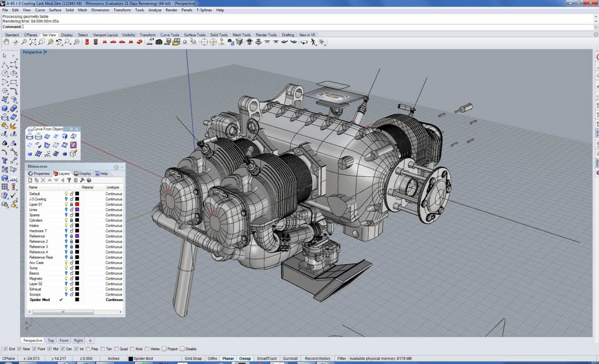Screen dimensions: 599x364
Task: Click the delete layer X icon
Action: [x=43, y=180]
